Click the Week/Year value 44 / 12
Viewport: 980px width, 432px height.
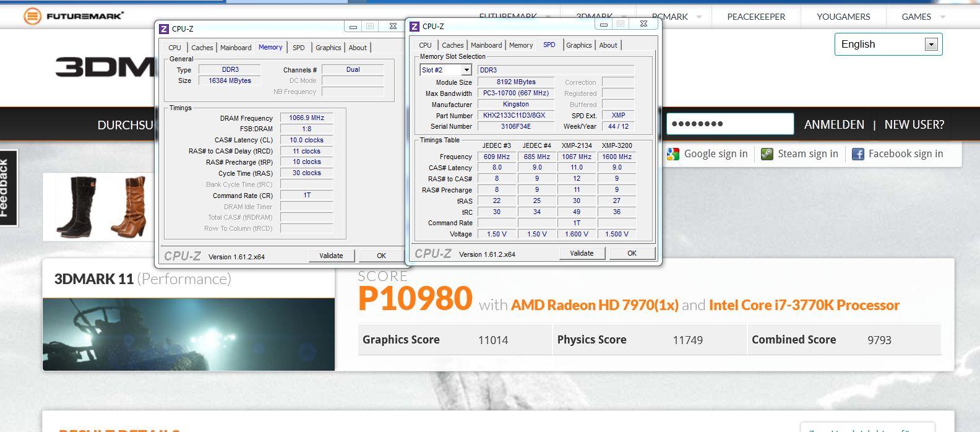pos(618,126)
